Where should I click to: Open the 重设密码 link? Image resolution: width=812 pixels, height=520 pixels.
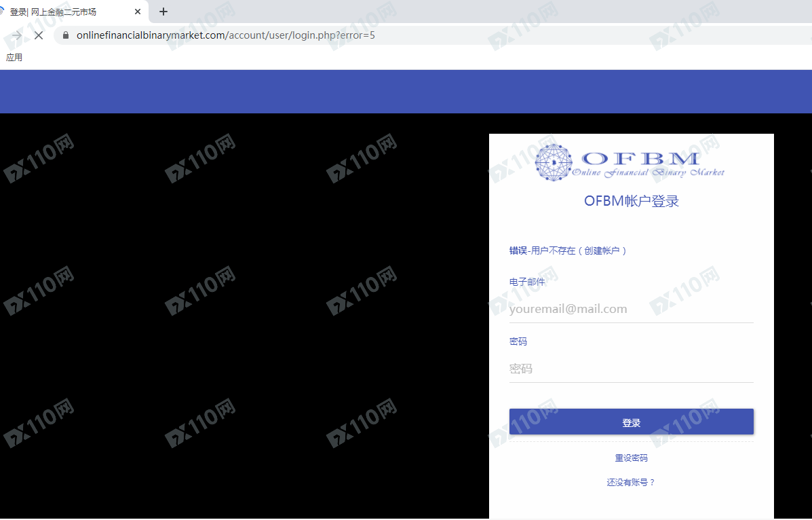click(x=632, y=458)
